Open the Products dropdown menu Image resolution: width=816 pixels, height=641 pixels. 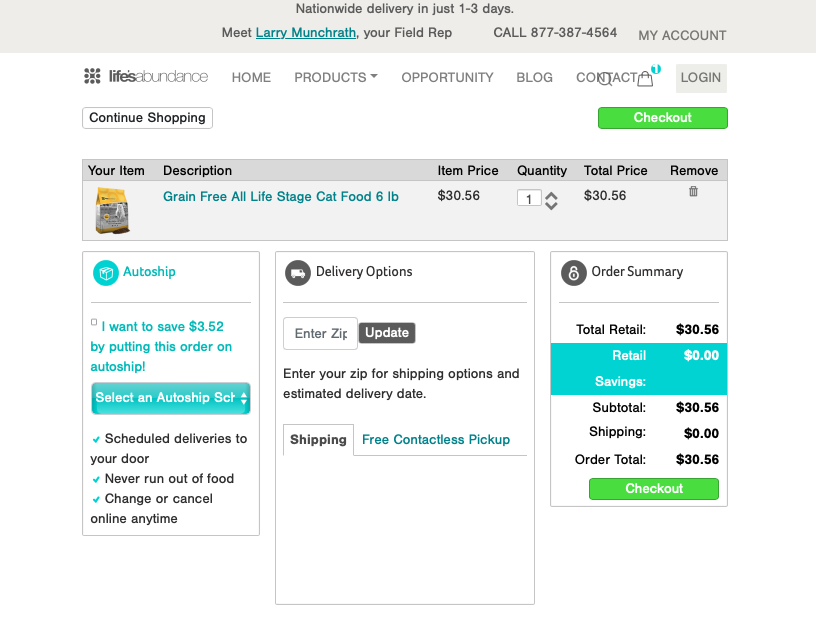click(x=335, y=77)
